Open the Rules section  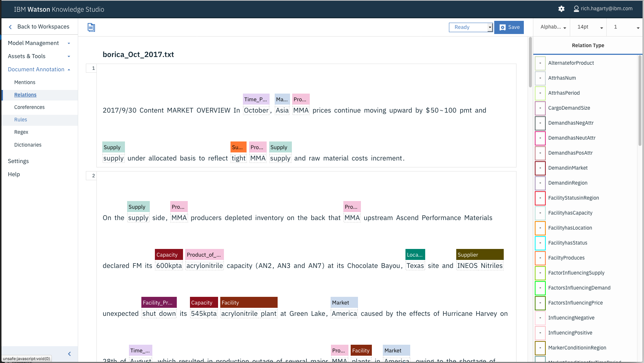pyautogui.click(x=20, y=120)
